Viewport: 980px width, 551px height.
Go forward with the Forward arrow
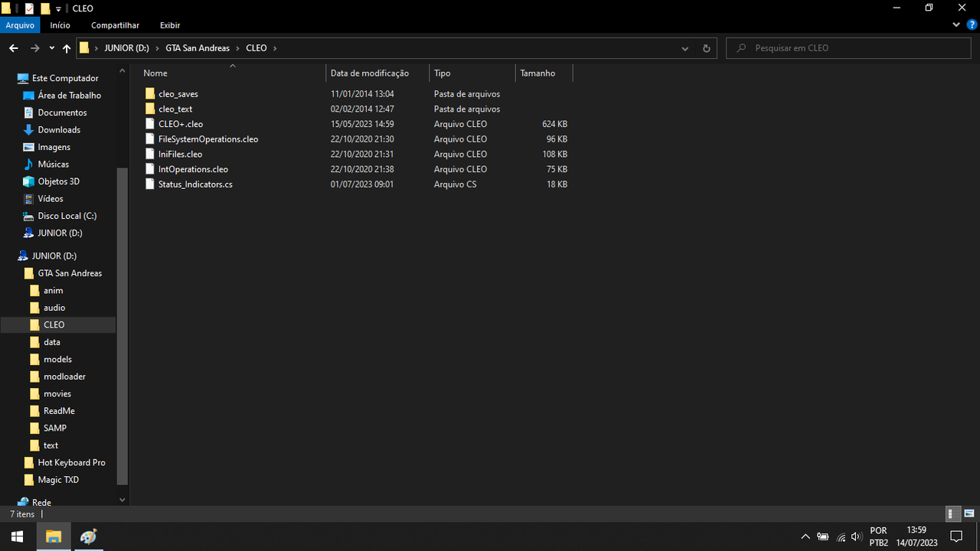[x=35, y=48]
